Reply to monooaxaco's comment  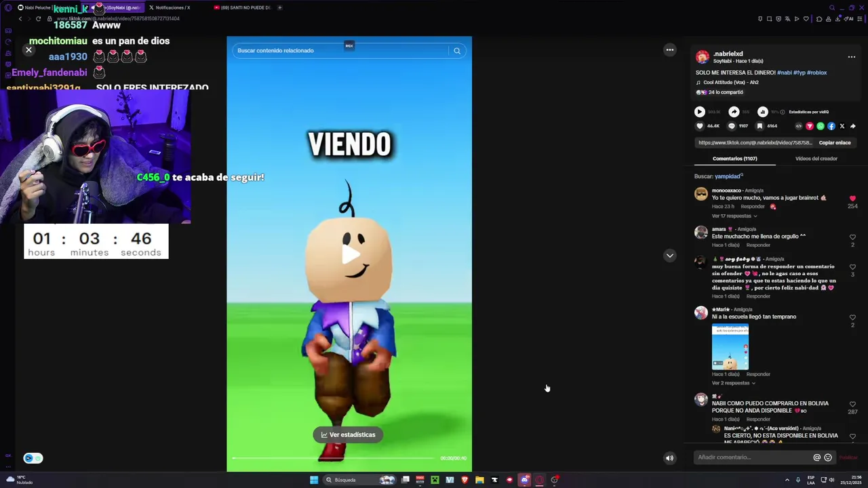pyautogui.click(x=753, y=207)
